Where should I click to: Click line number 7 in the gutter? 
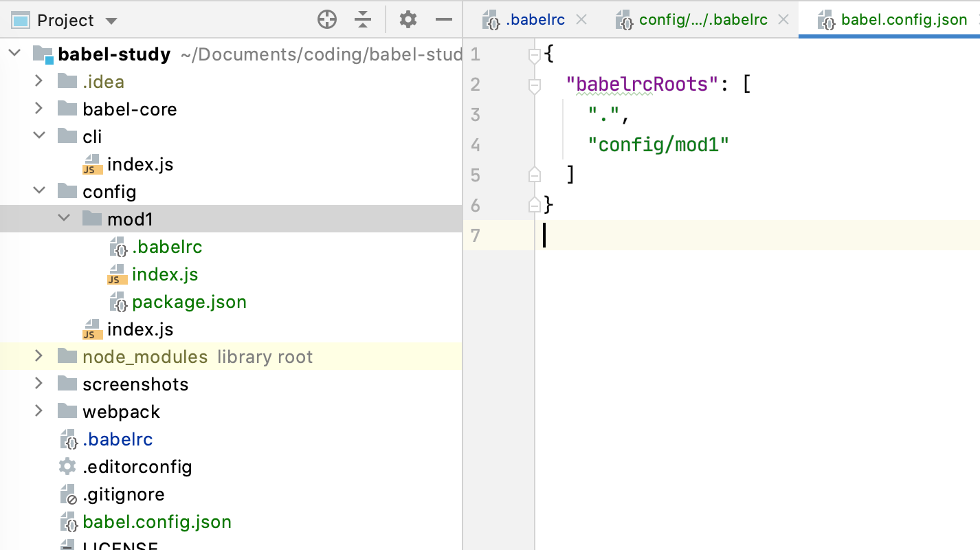(476, 236)
